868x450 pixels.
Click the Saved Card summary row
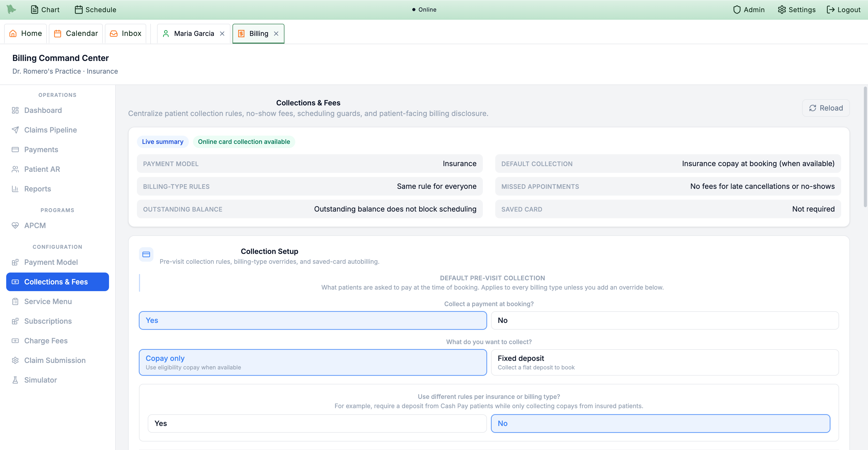click(668, 209)
